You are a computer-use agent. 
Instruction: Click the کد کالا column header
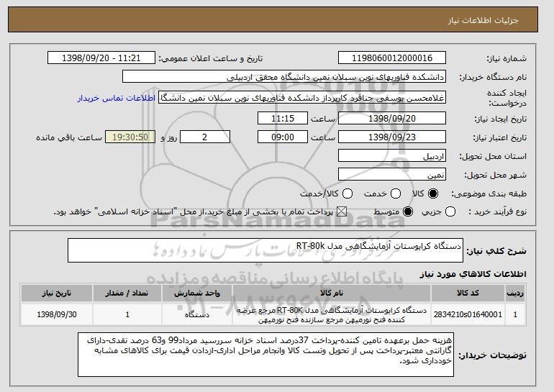(468, 293)
